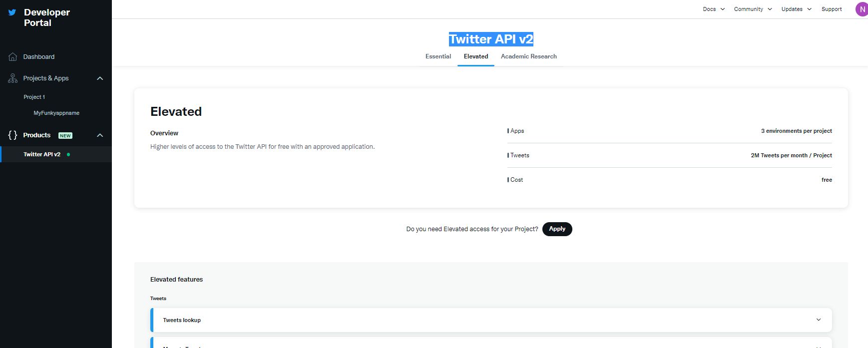Open the user profile avatar
This screenshot has height=348, width=868.
862,9
